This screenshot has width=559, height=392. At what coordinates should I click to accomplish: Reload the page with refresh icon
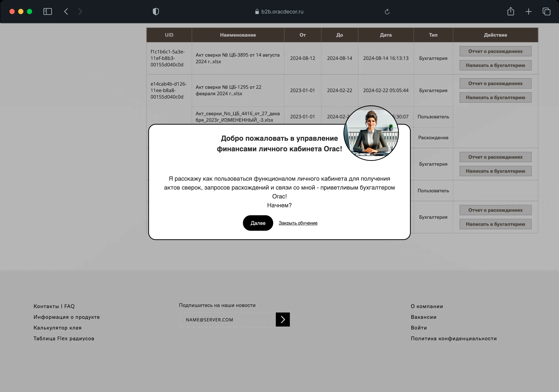(x=387, y=12)
